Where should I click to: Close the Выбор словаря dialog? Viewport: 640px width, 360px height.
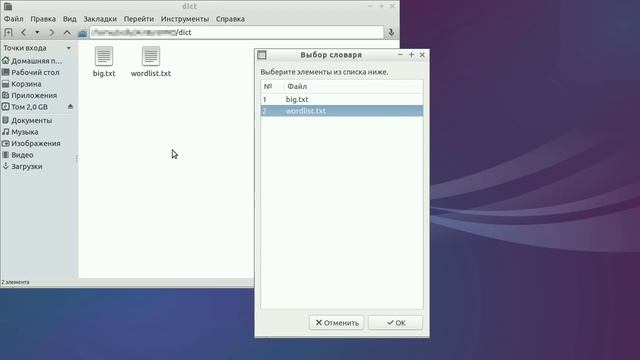click(x=422, y=55)
